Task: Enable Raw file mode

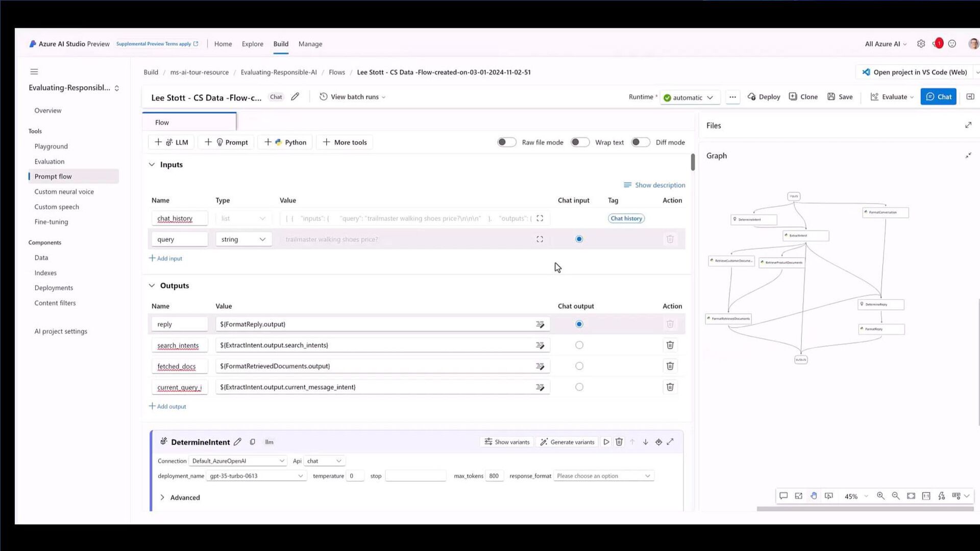Action: tap(506, 142)
